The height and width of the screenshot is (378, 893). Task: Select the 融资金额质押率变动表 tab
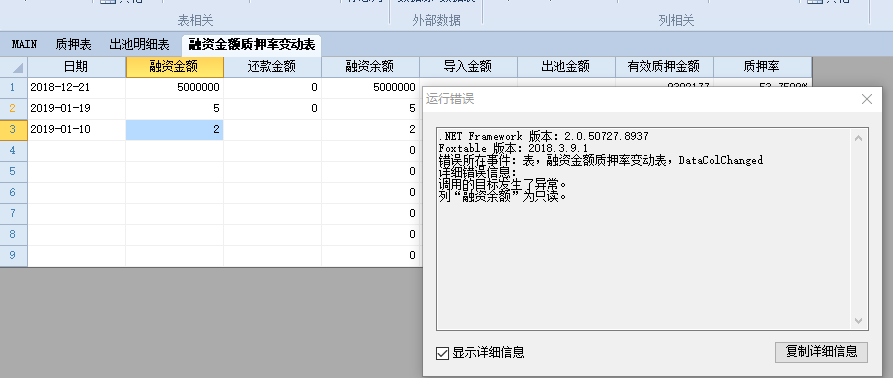tap(252, 45)
